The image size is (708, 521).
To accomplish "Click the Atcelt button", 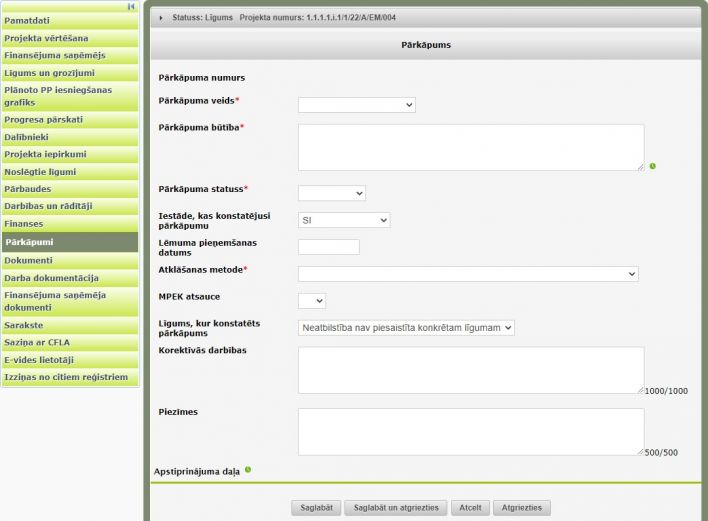I will [x=469, y=508].
